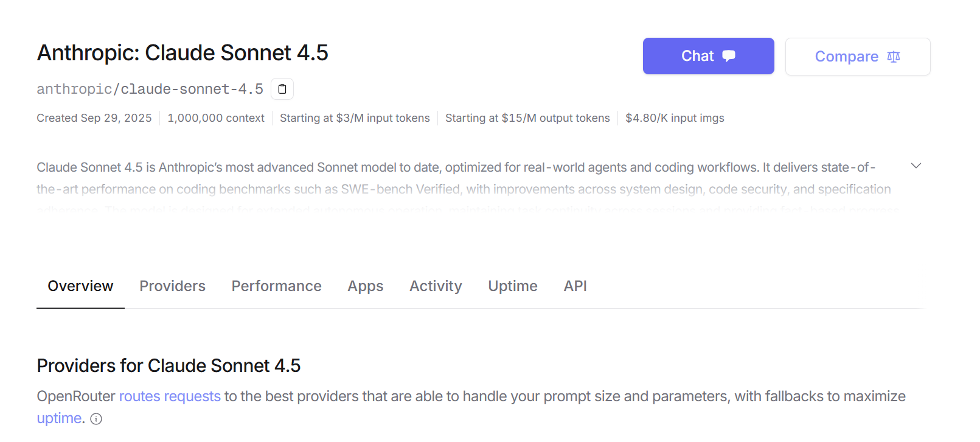Open Chat with the speech bubble icon
980x442 pixels.
point(708,56)
